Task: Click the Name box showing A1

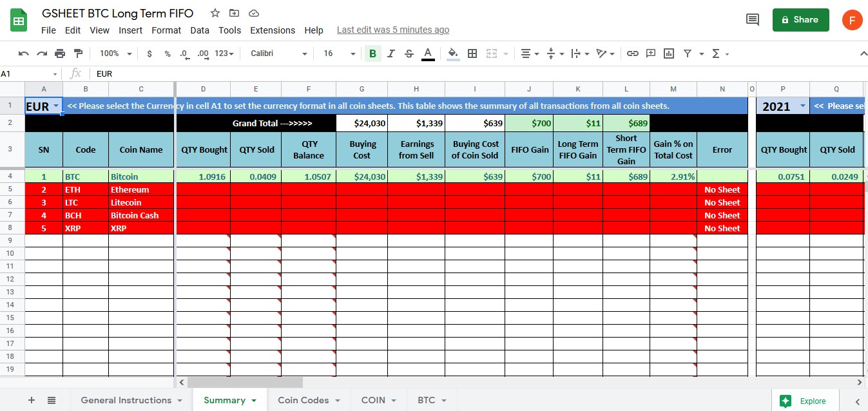Action: click(30, 73)
